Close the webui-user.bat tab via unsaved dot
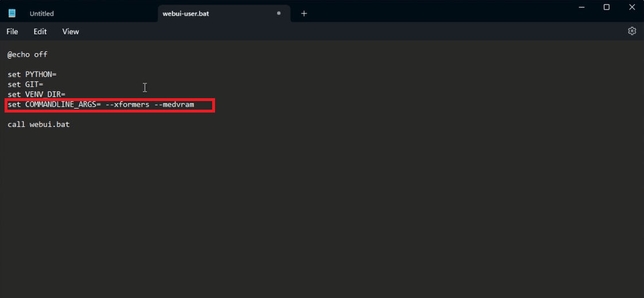The height and width of the screenshot is (298, 644). coord(279,13)
